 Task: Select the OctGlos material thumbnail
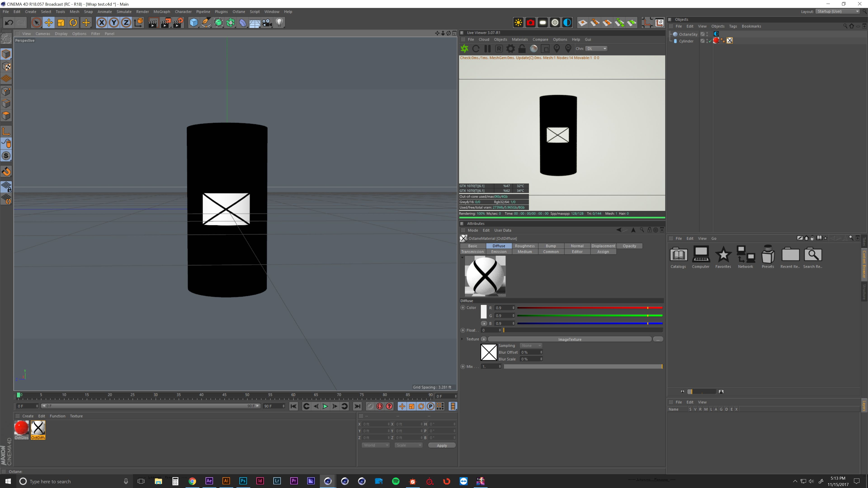(x=21, y=428)
